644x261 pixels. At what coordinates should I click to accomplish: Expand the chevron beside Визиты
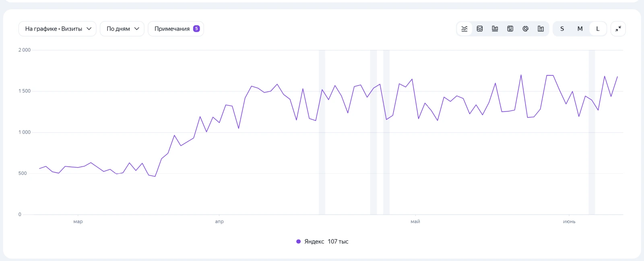click(89, 29)
